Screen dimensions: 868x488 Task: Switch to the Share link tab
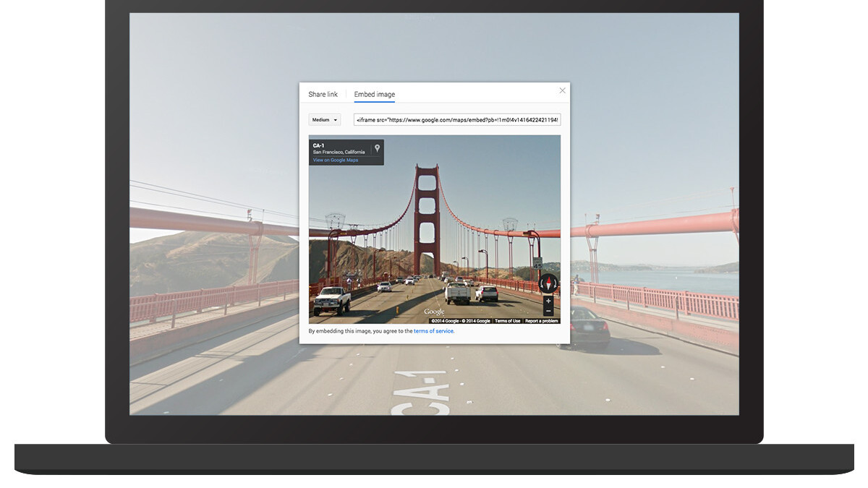click(x=323, y=95)
